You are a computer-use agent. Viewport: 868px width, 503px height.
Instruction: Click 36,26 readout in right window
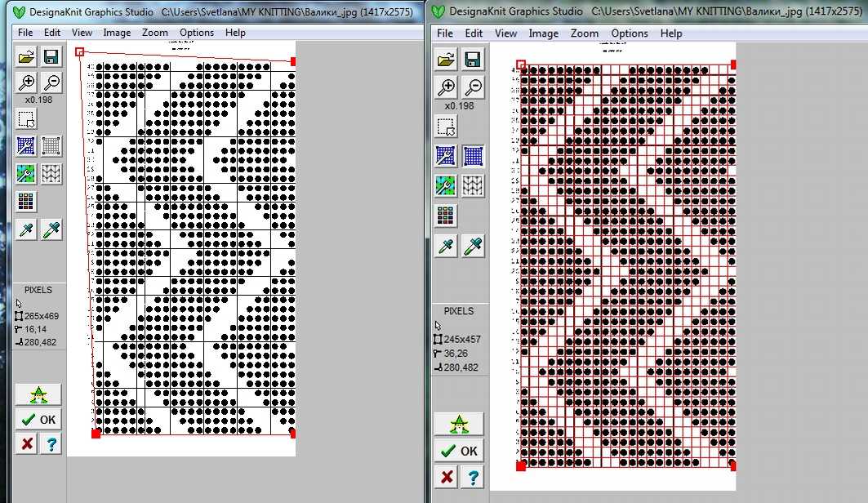[x=456, y=353]
